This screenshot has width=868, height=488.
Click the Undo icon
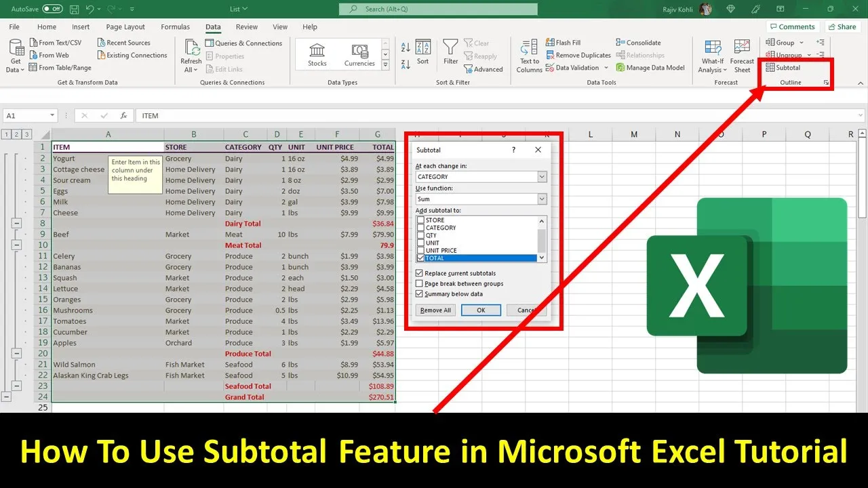(x=90, y=9)
